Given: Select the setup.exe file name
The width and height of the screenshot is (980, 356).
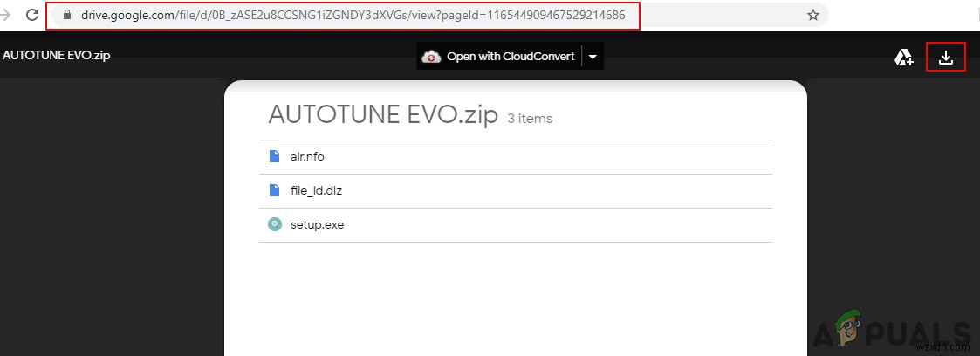Looking at the screenshot, I should 317,225.
